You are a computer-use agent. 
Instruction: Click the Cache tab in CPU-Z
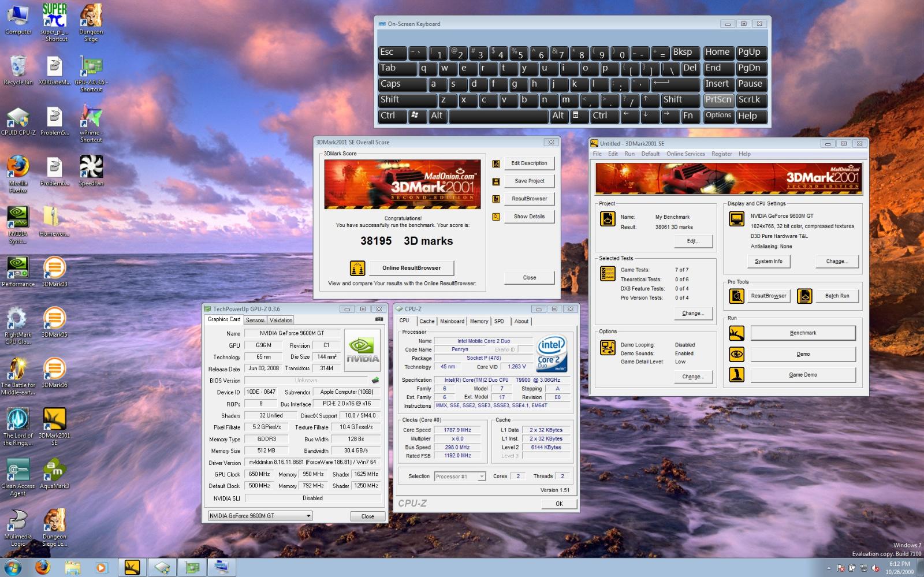click(427, 321)
